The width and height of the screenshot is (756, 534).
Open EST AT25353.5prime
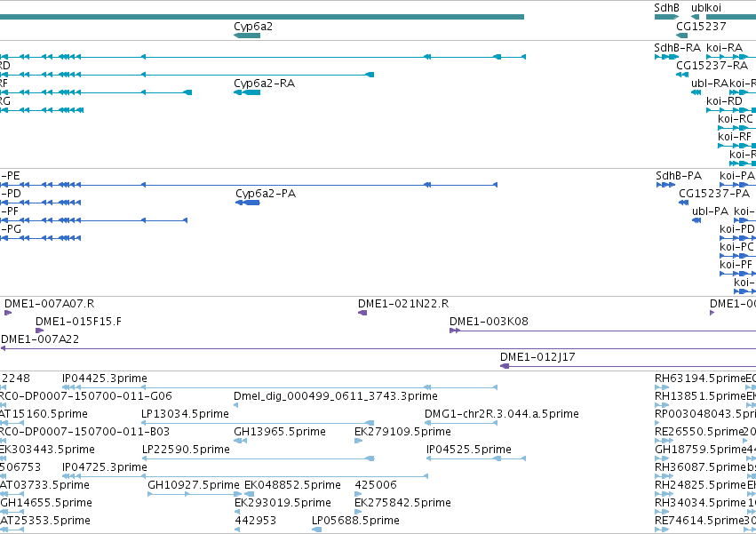point(44,521)
